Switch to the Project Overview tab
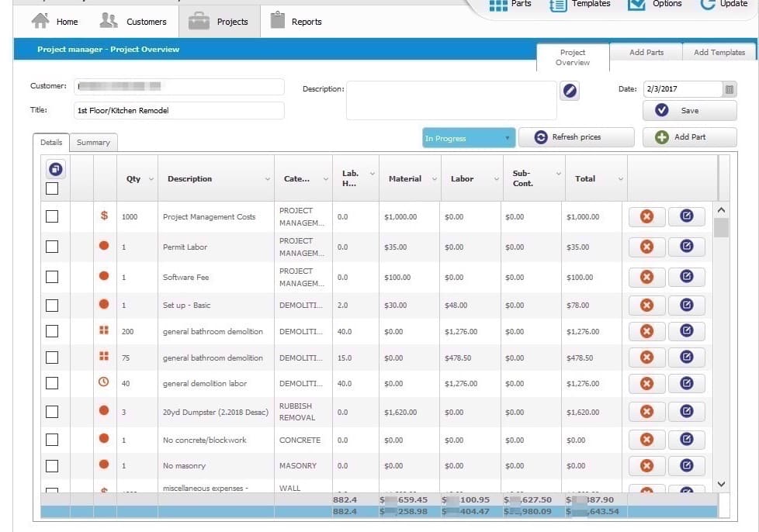This screenshot has height=532, width=759. point(573,57)
